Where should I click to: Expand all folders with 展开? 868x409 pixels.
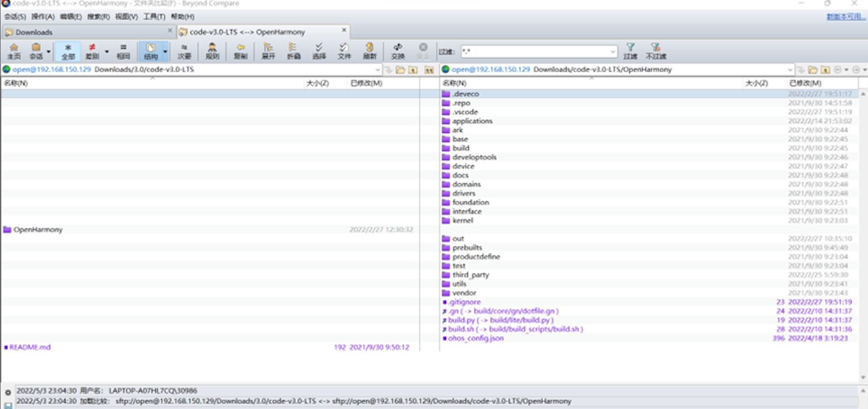pyautogui.click(x=268, y=51)
